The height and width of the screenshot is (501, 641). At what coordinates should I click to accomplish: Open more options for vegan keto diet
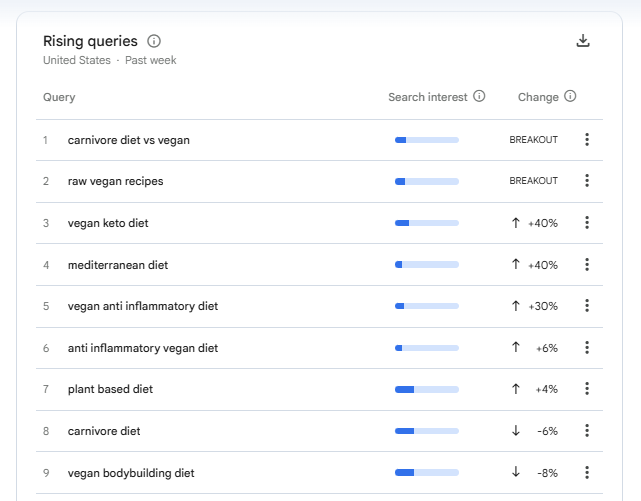[587, 223]
